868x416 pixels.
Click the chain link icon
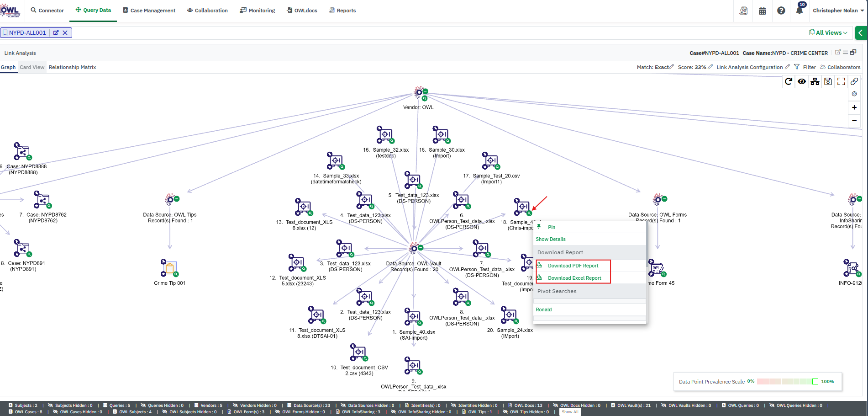pyautogui.click(x=854, y=82)
